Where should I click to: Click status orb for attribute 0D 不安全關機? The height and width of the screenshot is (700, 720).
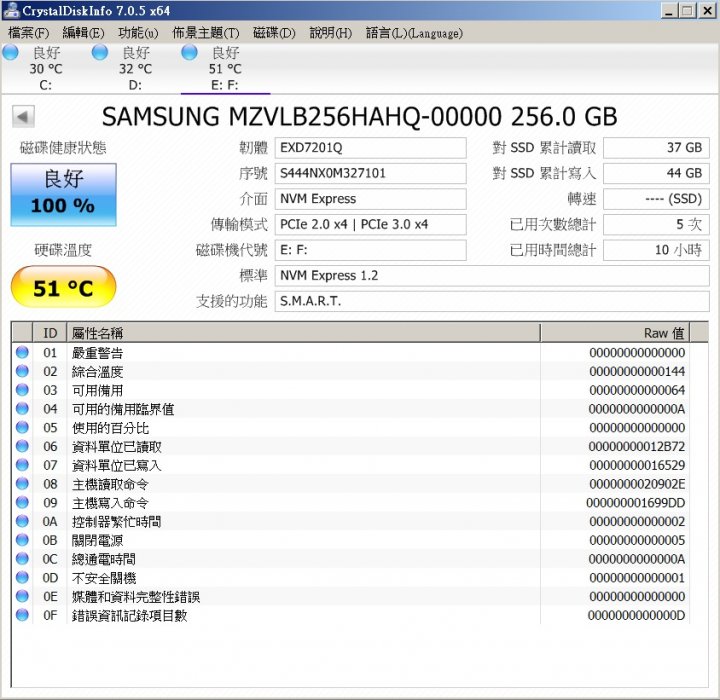click(22, 577)
